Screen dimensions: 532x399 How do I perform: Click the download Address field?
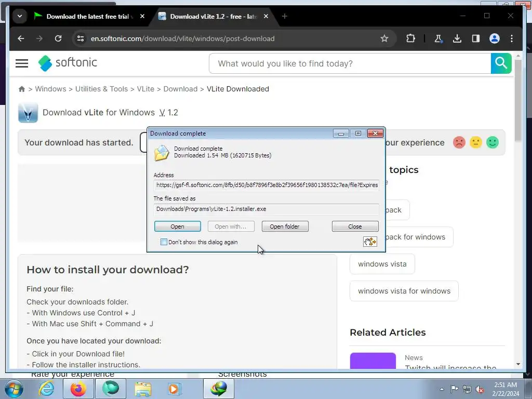pyautogui.click(x=267, y=185)
